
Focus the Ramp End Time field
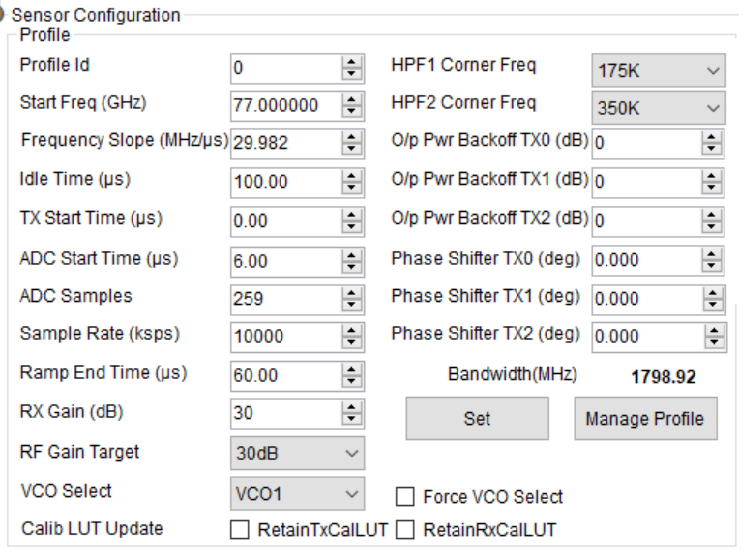point(285,375)
